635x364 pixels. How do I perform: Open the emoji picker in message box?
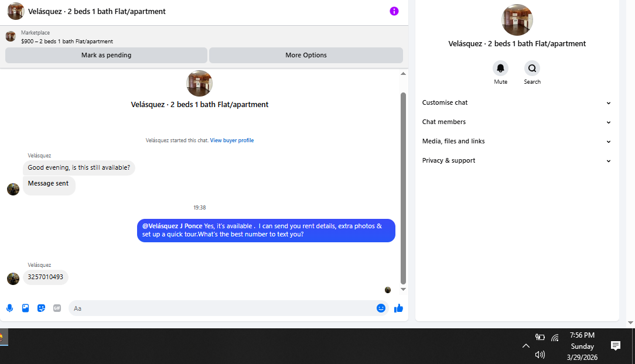(381, 308)
